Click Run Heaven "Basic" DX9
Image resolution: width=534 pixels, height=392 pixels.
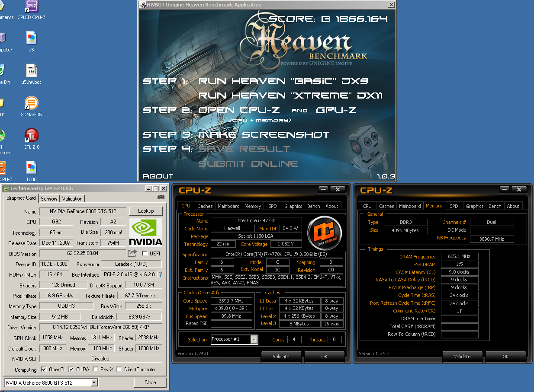[283, 81]
